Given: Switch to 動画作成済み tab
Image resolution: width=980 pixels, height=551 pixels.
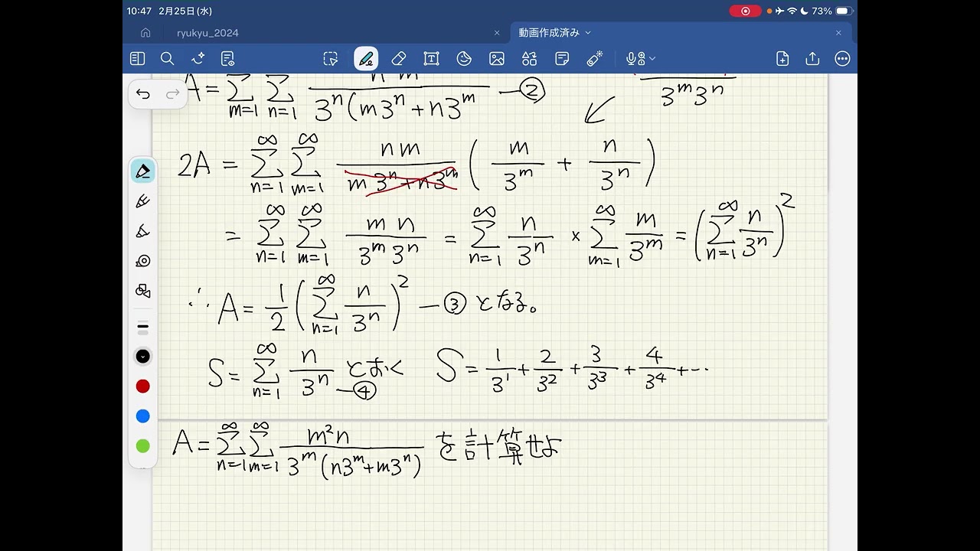Looking at the screenshot, I should point(549,33).
